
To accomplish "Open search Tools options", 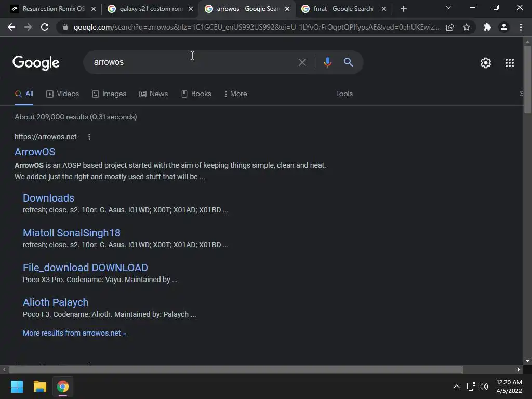I will click(344, 94).
